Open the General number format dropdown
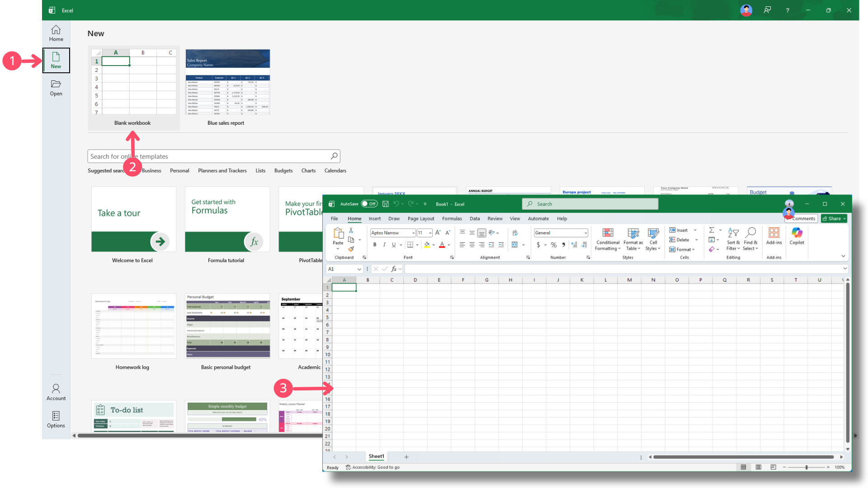868x488 pixels. 586,233
